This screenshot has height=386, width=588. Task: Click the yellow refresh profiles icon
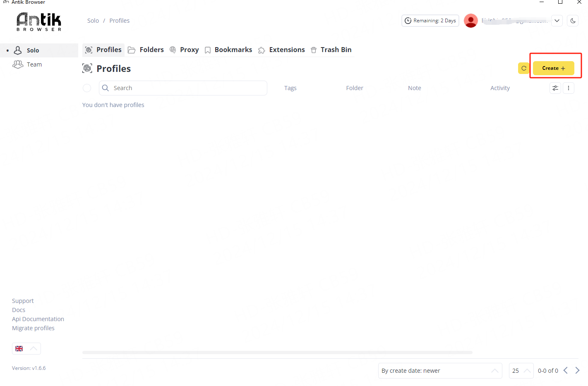(x=523, y=68)
